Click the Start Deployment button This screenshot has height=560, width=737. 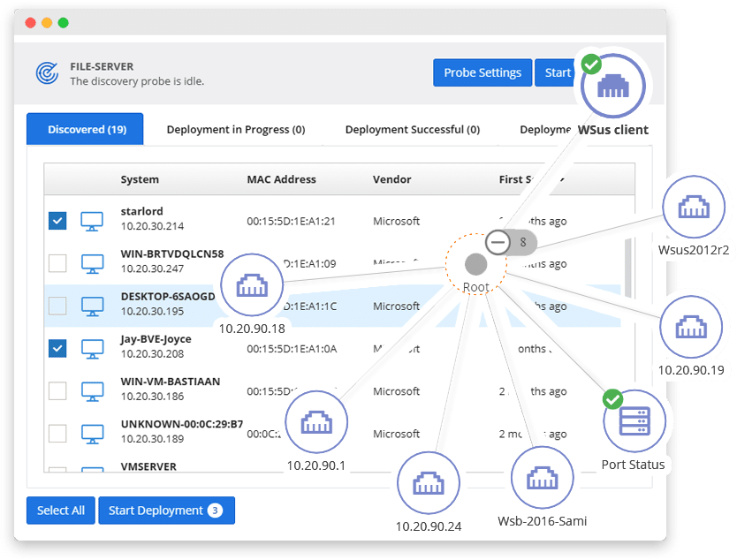point(166,511)
